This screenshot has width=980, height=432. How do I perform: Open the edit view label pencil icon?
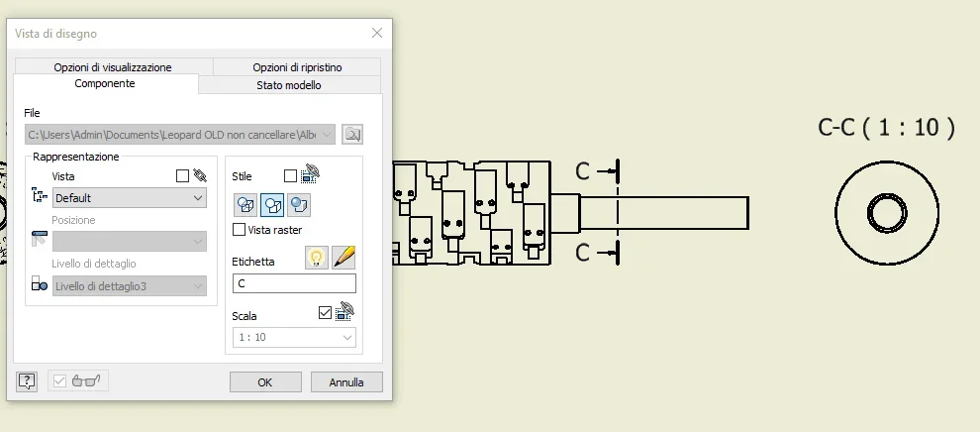343,258
